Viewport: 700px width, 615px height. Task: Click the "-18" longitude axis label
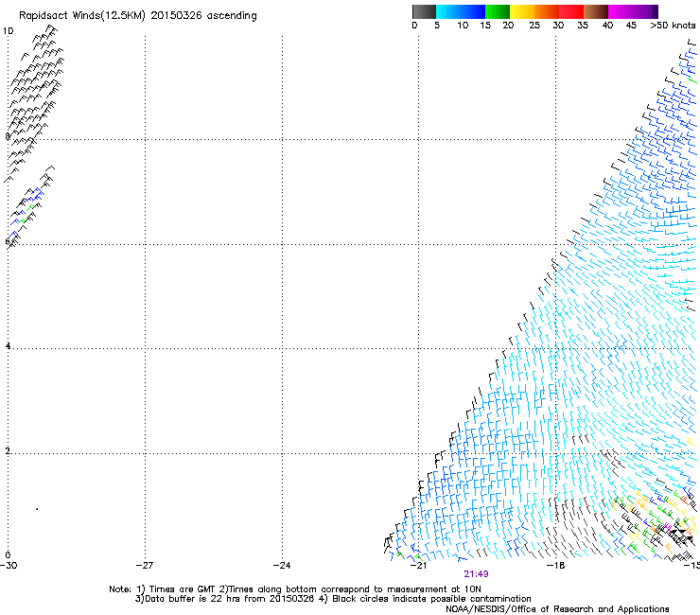(x=555, y=565)
